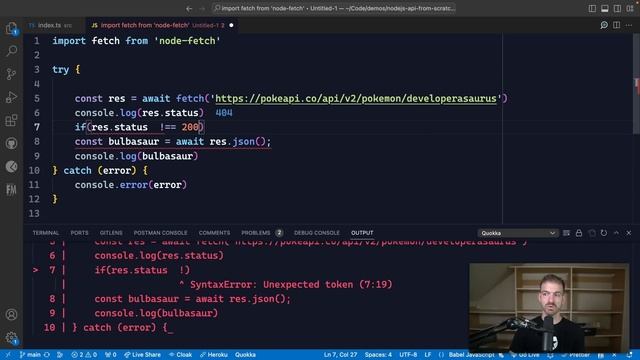
Task: Toggle output auto-scroll lock
Action: (579, 233)
